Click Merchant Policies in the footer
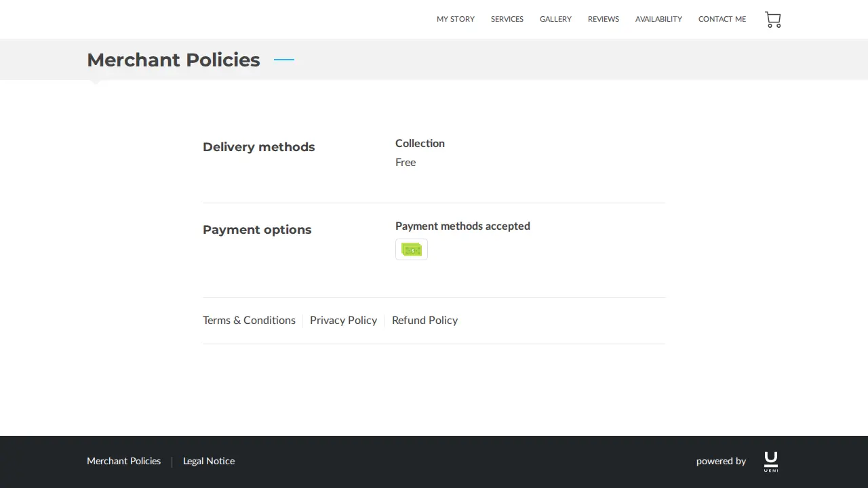Viewport: 868px width, 488px height. point(123,461)
